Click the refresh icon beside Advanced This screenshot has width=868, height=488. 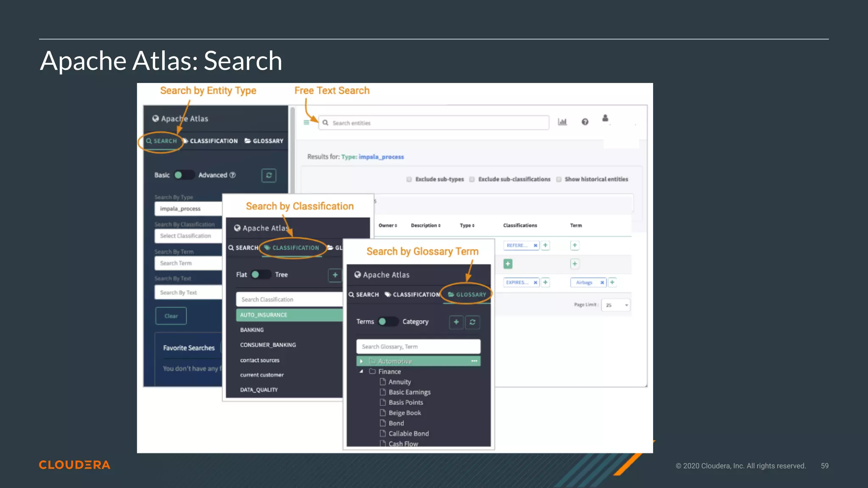tap(269, 175)
